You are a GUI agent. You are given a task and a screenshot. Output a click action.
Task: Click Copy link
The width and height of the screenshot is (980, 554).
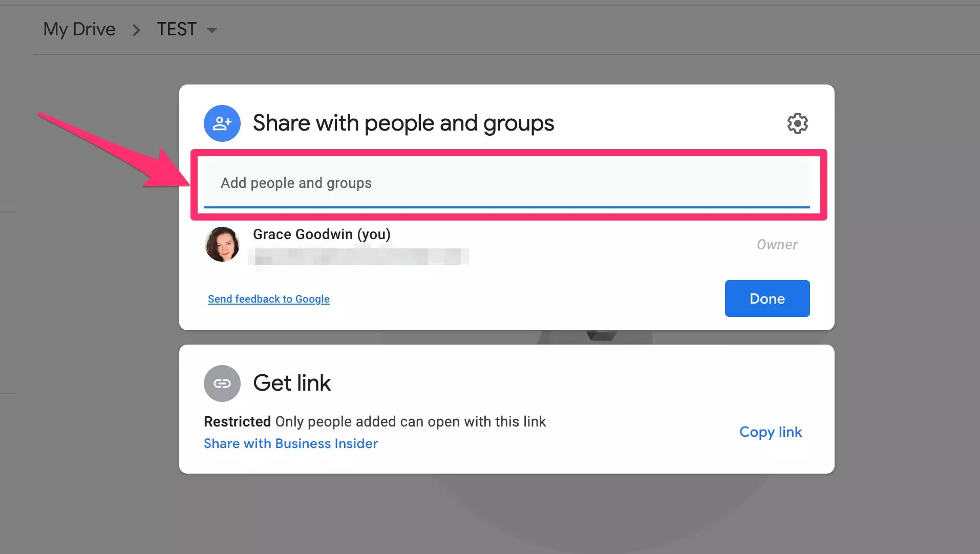click(770, 432)
